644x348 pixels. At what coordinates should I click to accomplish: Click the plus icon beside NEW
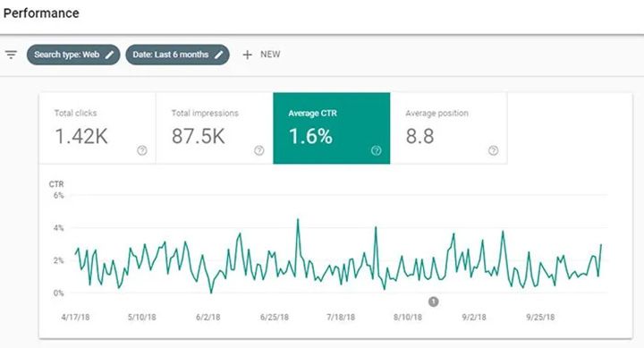[x=247, y=55]
